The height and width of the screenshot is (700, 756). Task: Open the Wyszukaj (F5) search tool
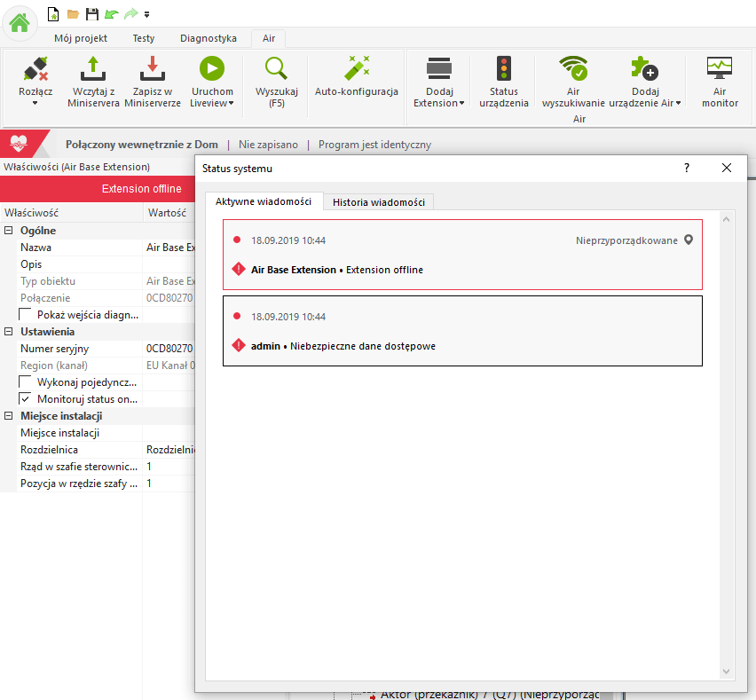(276, 69)
